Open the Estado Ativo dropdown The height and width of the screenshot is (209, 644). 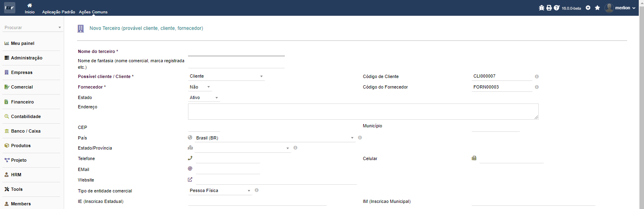click(204, 97)
